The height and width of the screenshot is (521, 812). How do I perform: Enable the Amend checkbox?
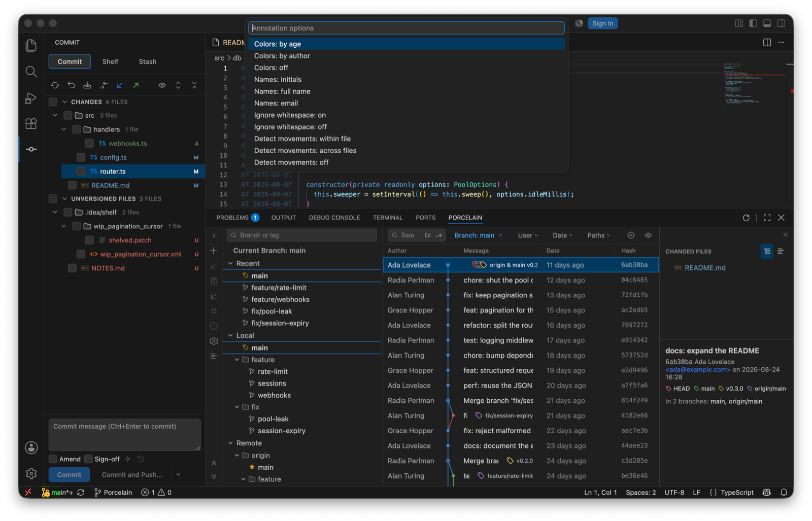coord(53,459)
